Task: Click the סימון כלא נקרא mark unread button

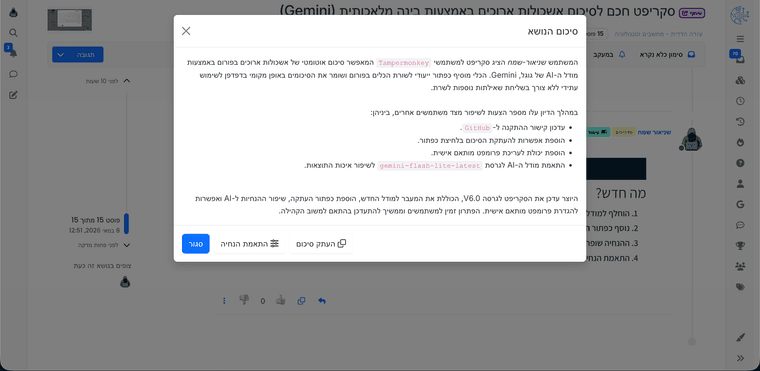Action: pyautogui.click(x=667, y=55)
